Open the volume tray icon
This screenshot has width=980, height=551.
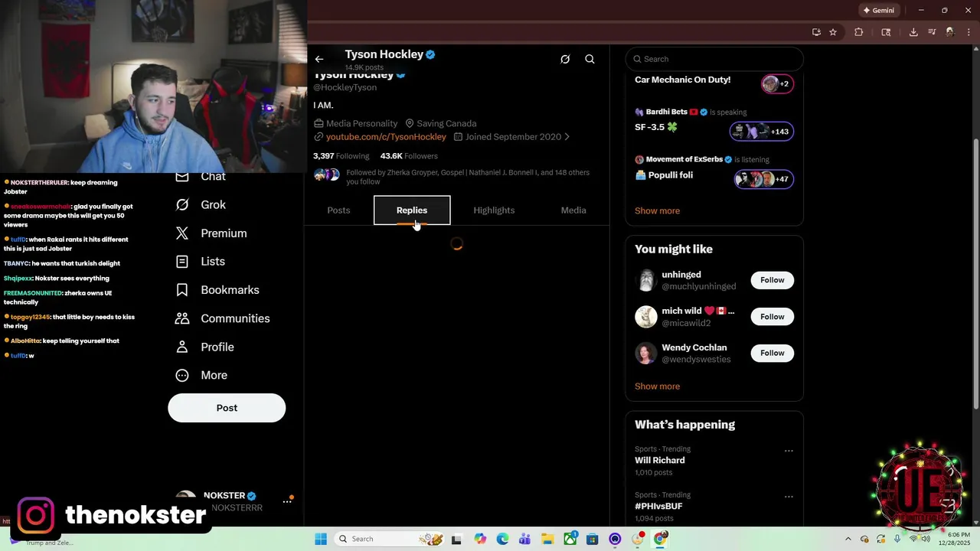point(927,539)
